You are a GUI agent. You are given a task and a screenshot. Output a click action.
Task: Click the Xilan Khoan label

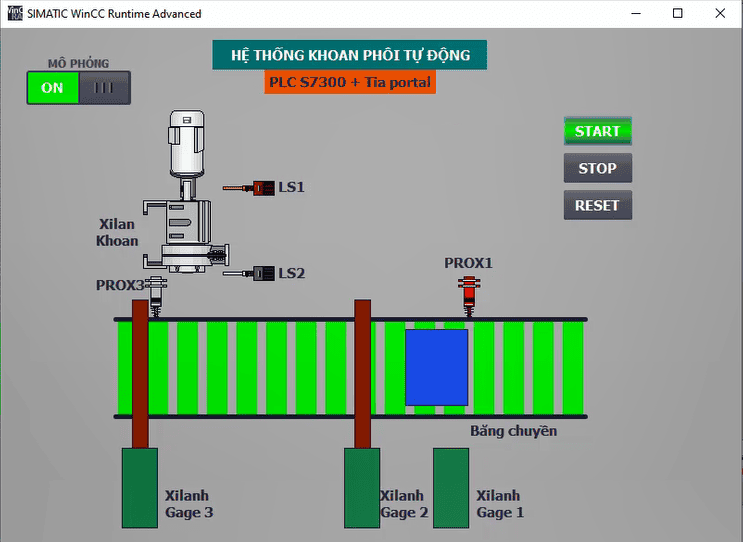click(x=117, y=232)
